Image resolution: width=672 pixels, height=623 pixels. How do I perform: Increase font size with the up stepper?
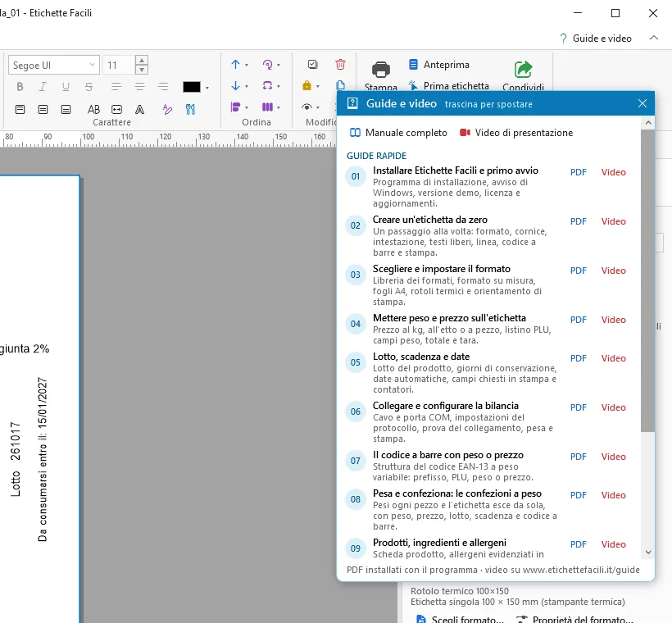142,61
